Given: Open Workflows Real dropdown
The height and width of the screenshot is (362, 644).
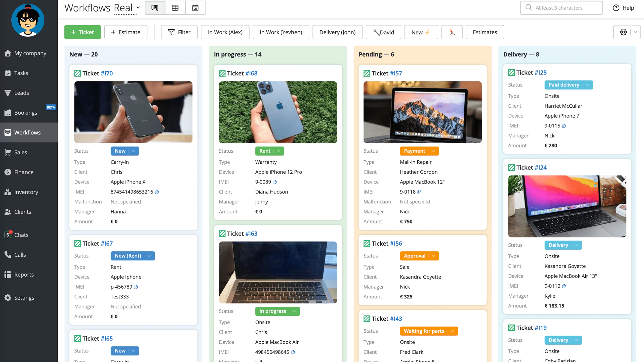Looking at the screenshot, I should (127, 8).
